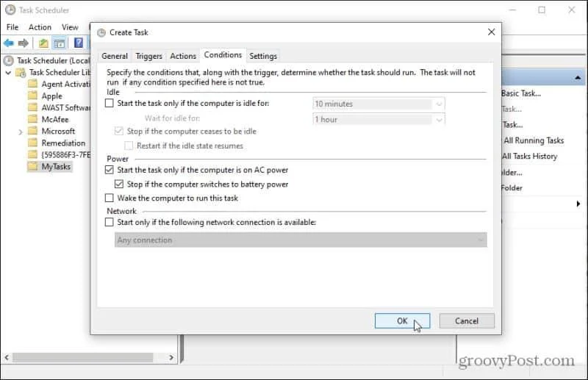This screenshot has height=380, width=588.
Task: Open the View menu
Action: [x=70, y=27]
